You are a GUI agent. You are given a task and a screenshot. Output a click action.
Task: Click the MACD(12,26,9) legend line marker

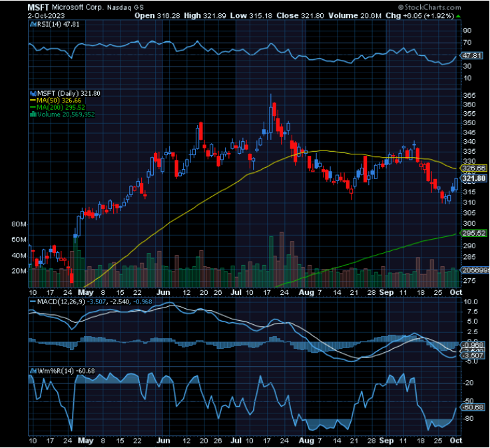[33, 302]
